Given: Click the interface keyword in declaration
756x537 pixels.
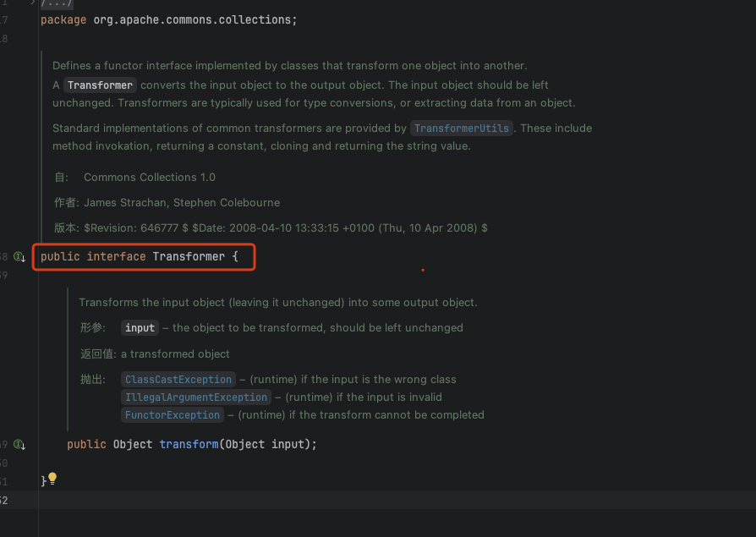Looking at the screenshot, I should click(116, 256).
